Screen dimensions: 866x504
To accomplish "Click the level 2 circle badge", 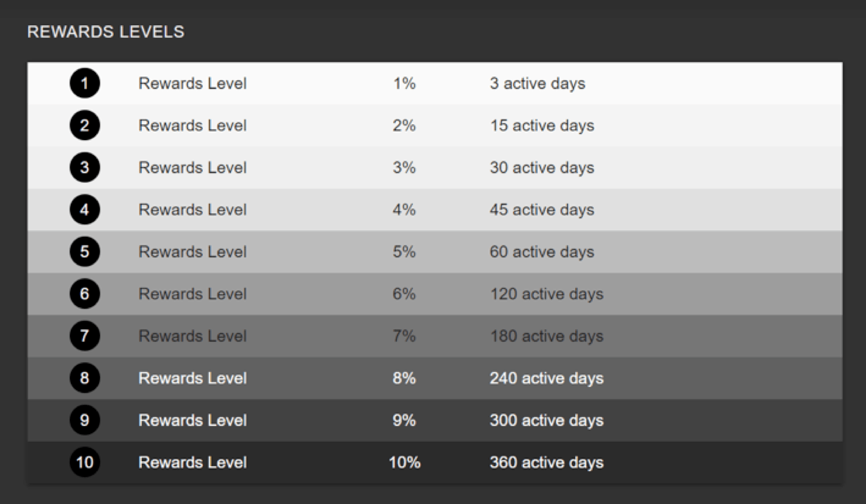I will [x=84, y=125].
